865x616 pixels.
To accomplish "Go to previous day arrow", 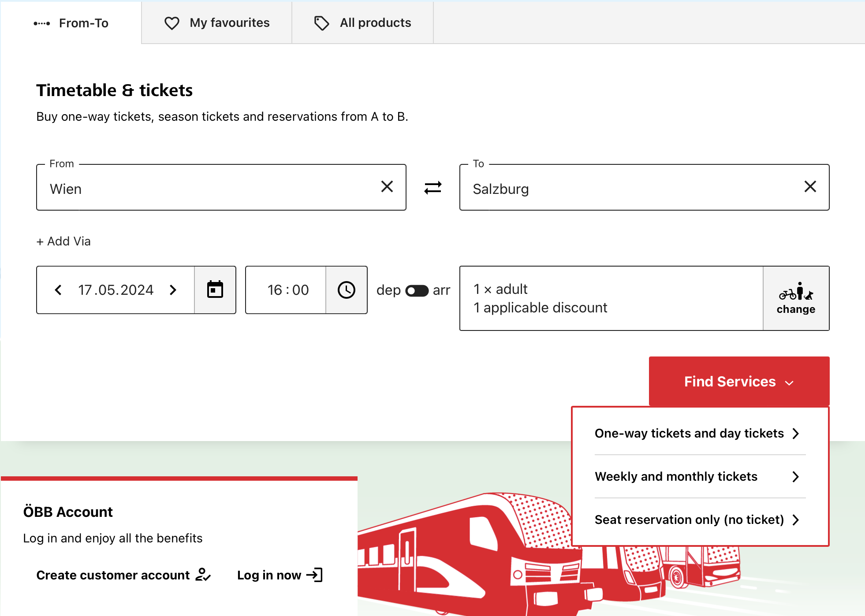I will tap(58, 290).
